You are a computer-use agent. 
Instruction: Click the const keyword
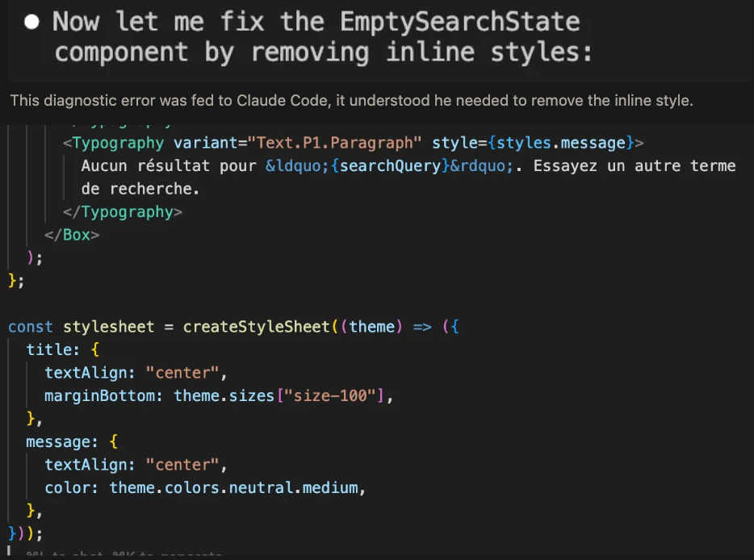[x=31, y=327]
